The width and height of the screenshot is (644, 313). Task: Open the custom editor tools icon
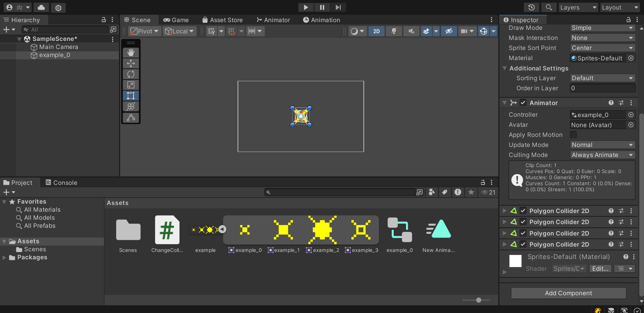(x=131, y=118)
